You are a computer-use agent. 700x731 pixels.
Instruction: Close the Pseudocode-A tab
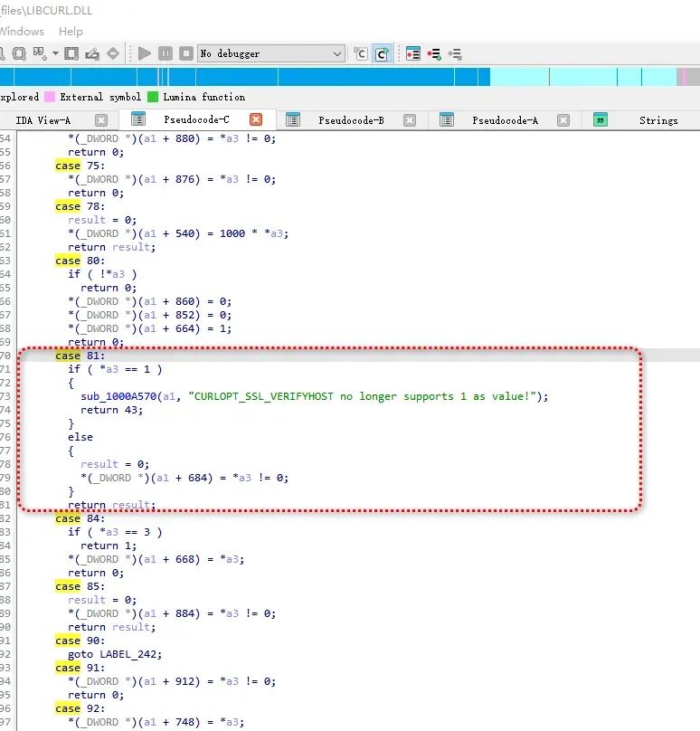(563, 120)
